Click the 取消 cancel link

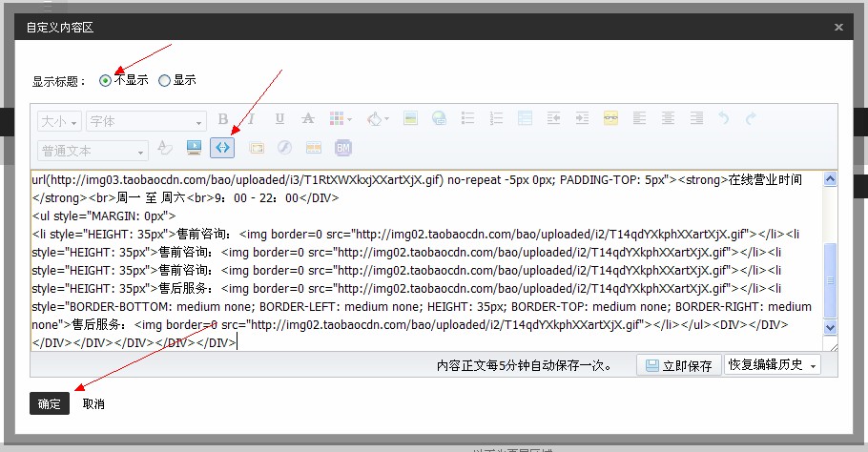coord(93,404)
